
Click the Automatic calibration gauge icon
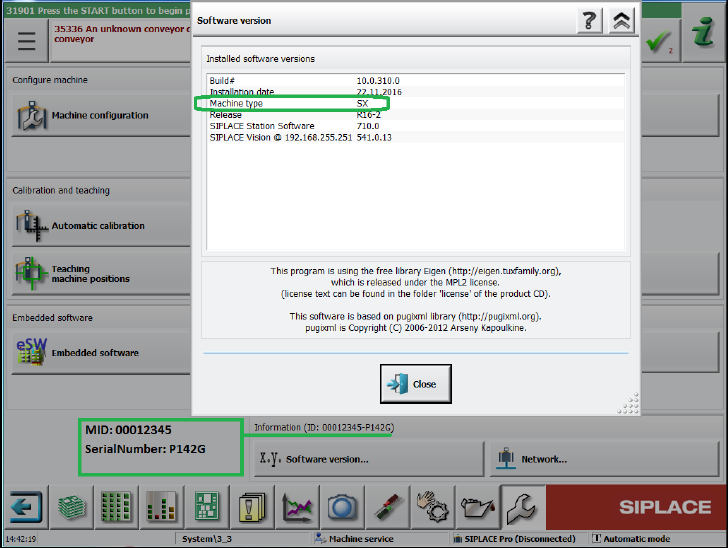(x=32, y=226)
